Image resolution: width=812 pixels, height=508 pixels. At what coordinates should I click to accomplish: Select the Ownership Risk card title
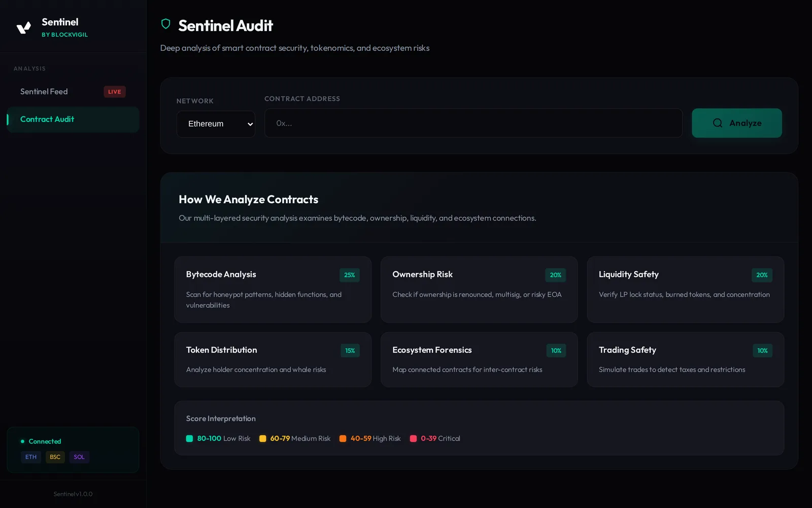coord(422,274)
